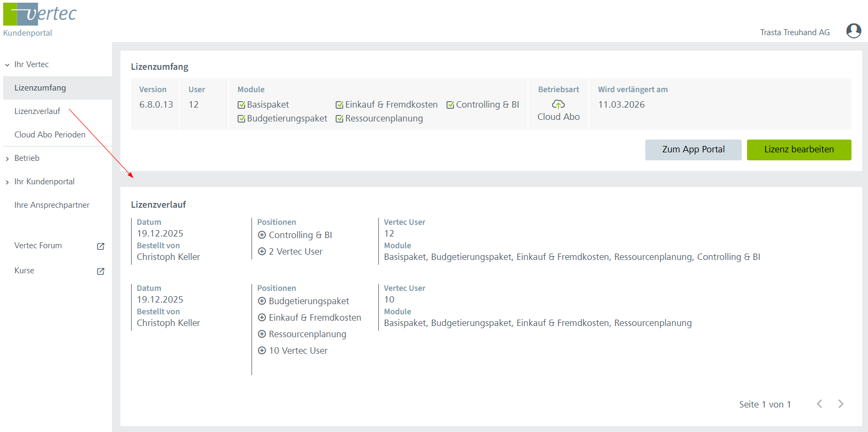The height and width of the screenshot is (432, 868).
Task: Toggle the Einkauf & Fremdkosten module checkbox
Action: click(x=339, y=105)
